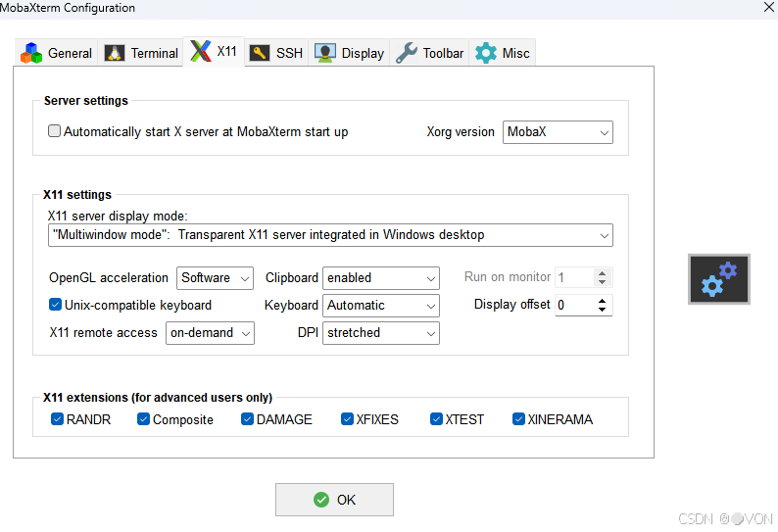Toggle the DAMAGE extension checkbox

click(x=247, y=419)
